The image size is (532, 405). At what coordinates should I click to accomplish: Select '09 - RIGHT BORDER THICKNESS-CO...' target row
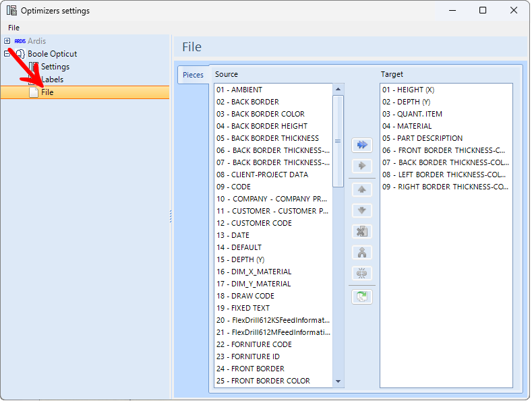pos(446,187)
